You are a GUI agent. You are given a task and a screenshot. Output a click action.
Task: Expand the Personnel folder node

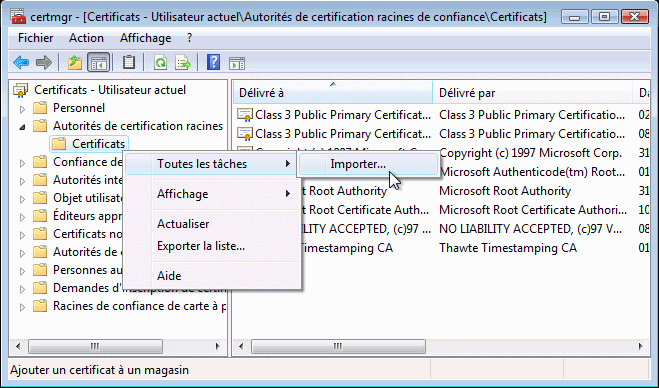[22, 109]
